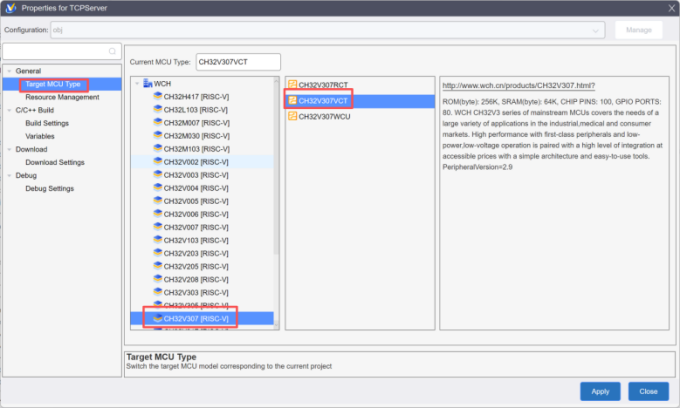Viewport: 681px width, 409px height.
Task: Select CH32V307RCT model name
Action: pos(323,85)
